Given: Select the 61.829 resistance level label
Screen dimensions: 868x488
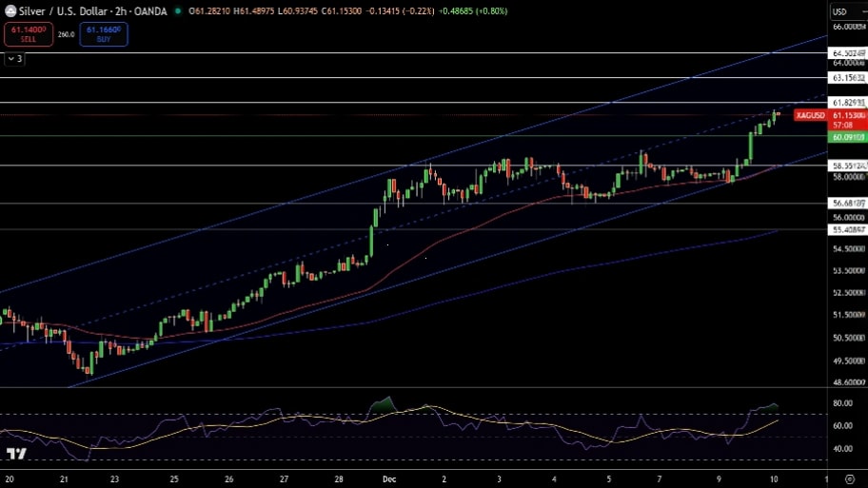Looking at the screenshot, I should point(846,102).
